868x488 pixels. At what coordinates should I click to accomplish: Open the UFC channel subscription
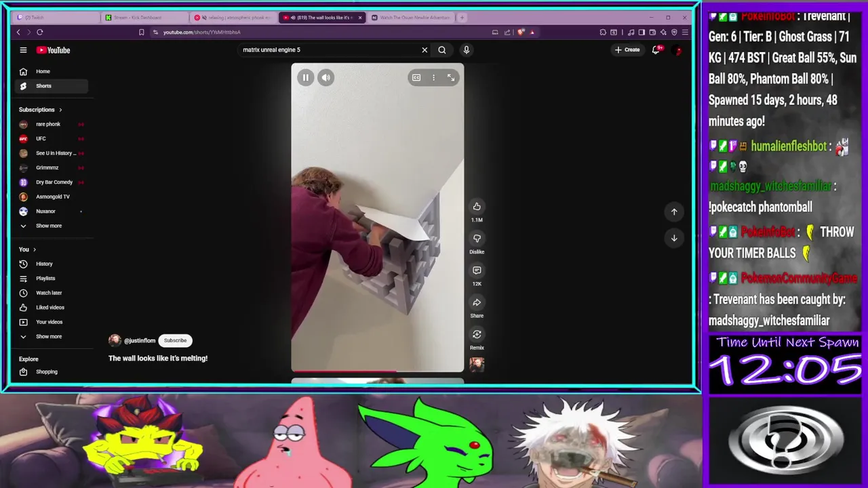52,138
